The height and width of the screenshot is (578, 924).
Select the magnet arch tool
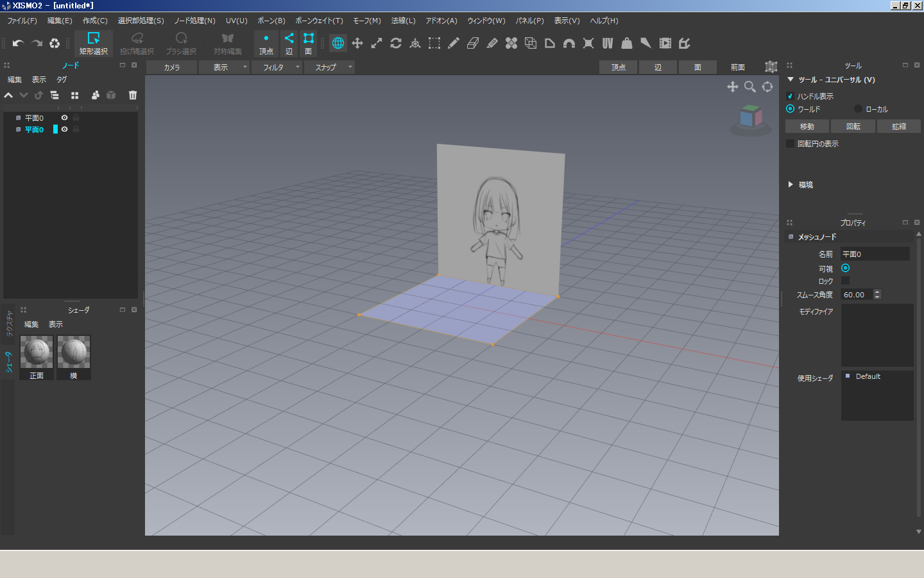(569, 43)
